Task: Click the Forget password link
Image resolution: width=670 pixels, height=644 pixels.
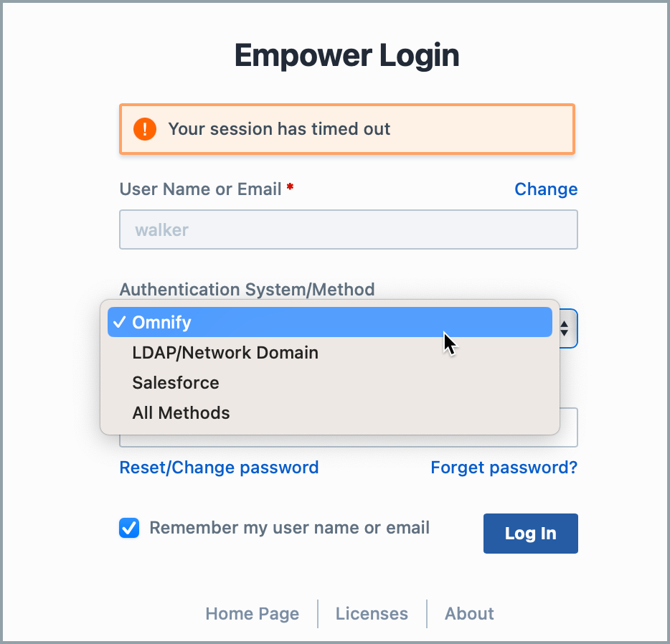Action: 504,467
